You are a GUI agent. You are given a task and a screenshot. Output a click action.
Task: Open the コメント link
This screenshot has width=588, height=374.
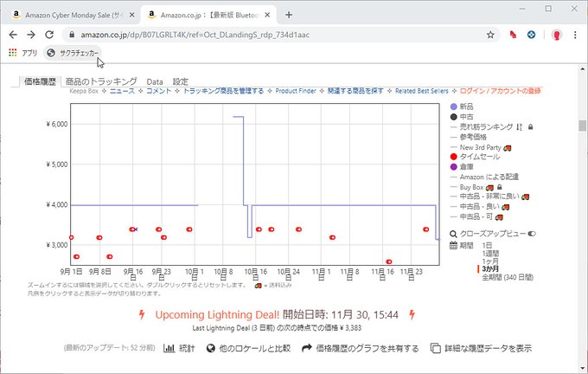tap(158, 91)
